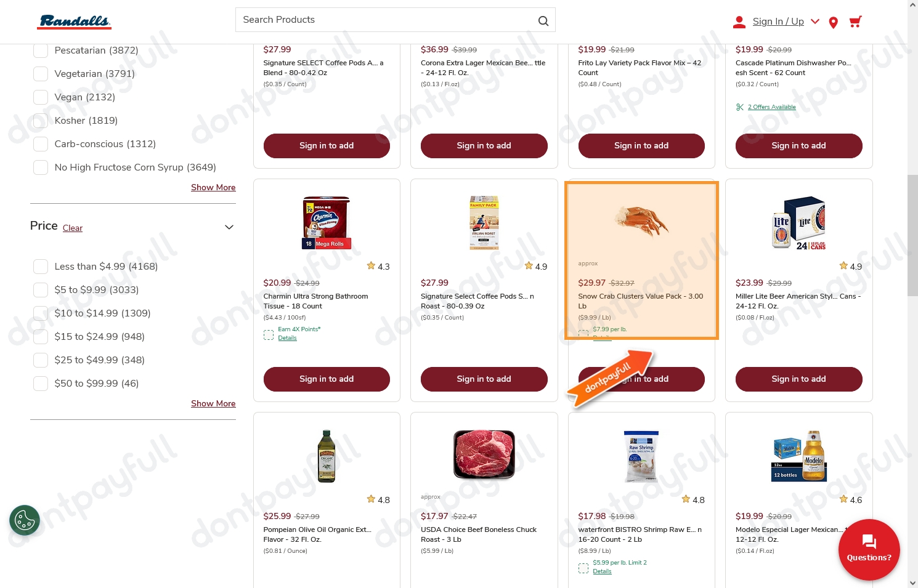Open the Questions? chat bubble
This screenshot has width=918, height=588.
click(869, 549)
